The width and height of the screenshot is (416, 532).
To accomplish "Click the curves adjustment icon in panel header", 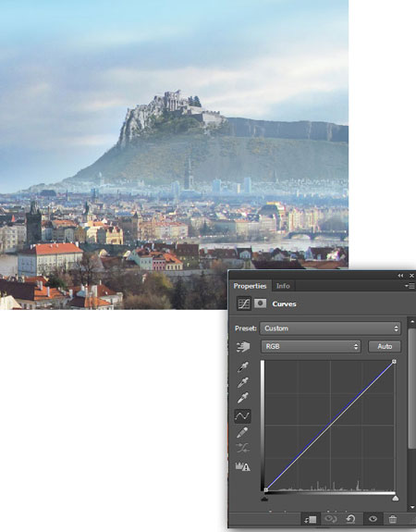I will 244,303.
